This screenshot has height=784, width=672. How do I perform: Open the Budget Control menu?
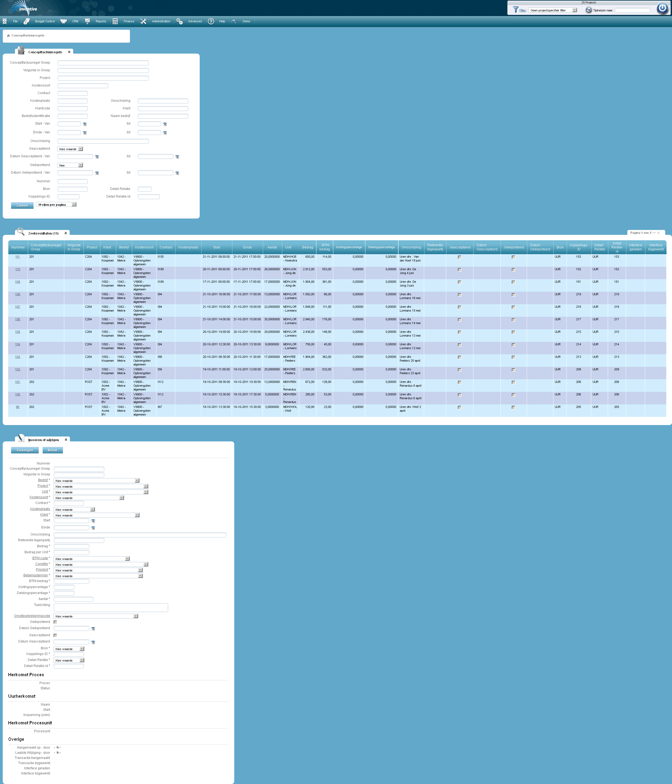(45, 21)
